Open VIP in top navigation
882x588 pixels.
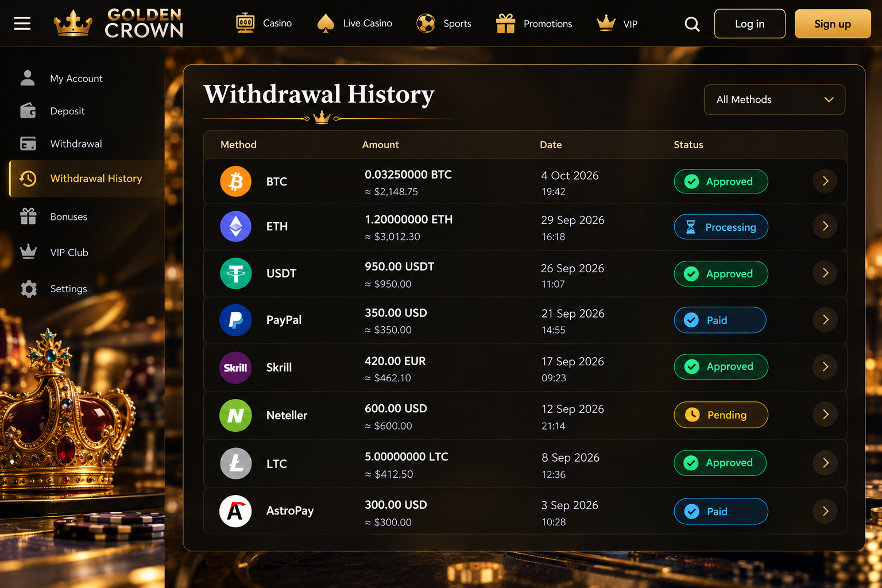click(617, 24)
